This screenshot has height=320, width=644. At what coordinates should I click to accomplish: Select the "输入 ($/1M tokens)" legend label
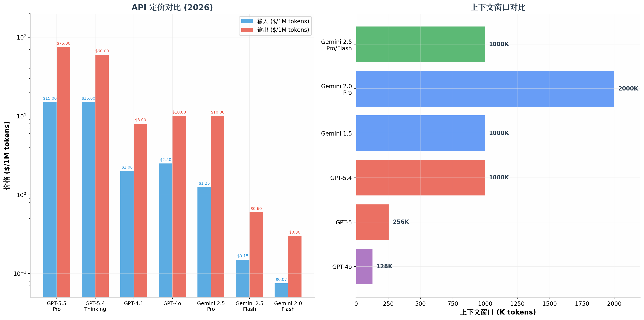tap(283, 21)
